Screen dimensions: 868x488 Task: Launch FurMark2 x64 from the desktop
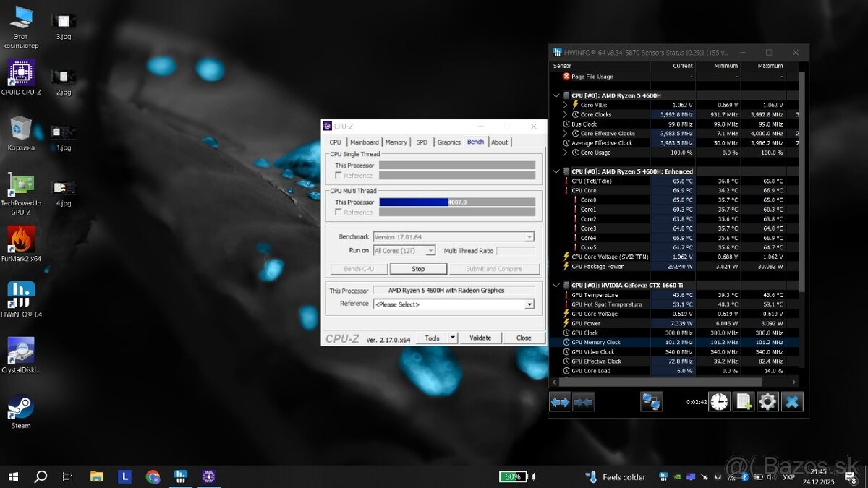(20, 239)
